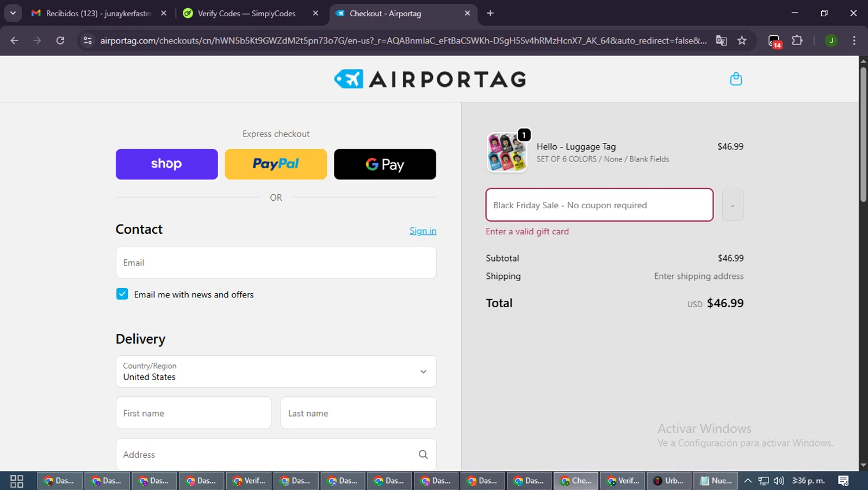This screenshot has width=868, height=490.
Task: Choose PayPal express checkout
Action: (x=276, y=164)
